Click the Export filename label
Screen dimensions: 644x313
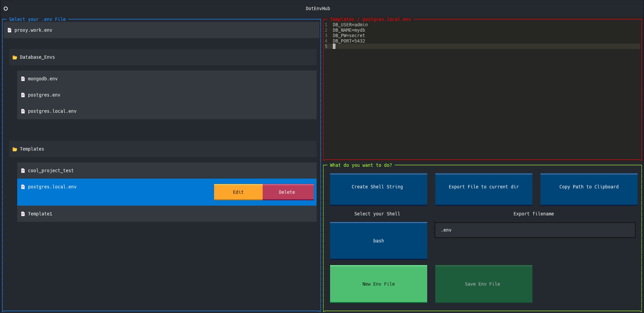pyautogui.click(x=534, y=214)
